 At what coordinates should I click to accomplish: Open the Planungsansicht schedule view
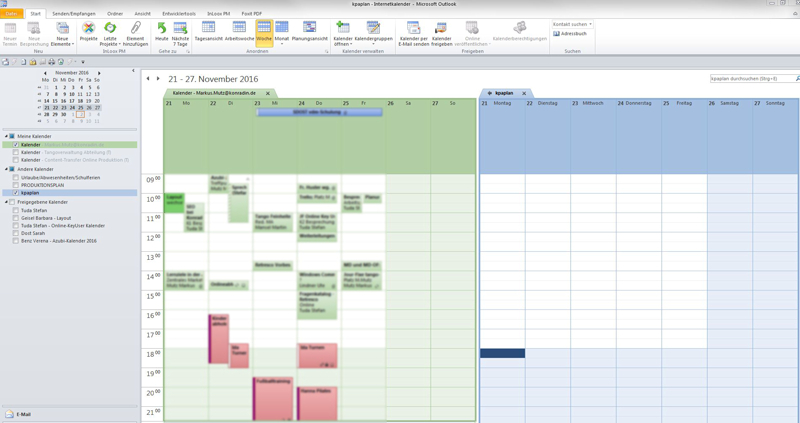tap(309, 31)
